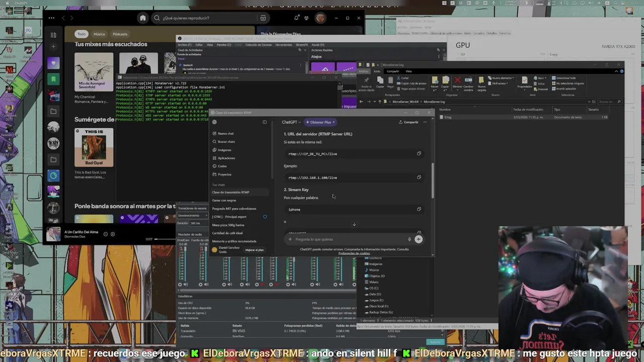Open Spotify profile avatar
Viewport: 644px width, 362px height.
pyautogui.click(x=320, y=18)
